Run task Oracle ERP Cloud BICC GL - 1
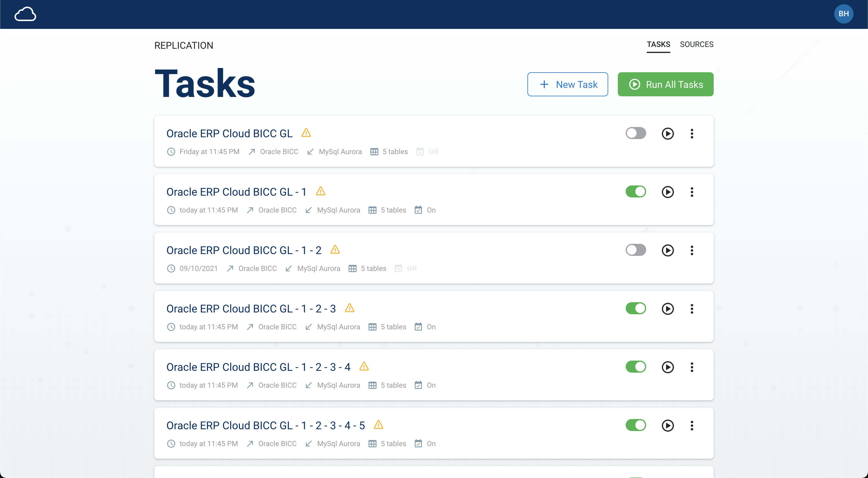The height and width of the screenshot is (478, 868). coord(668,192)
